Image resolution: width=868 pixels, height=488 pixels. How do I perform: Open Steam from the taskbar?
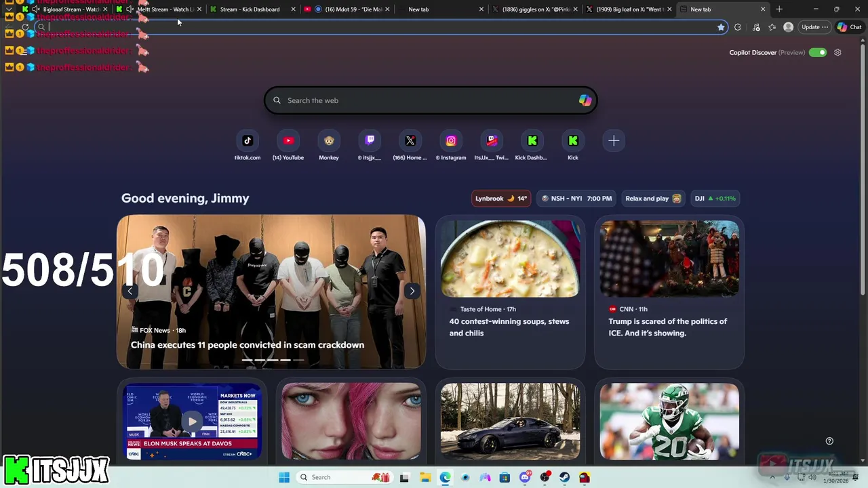(x=565, y=477)
